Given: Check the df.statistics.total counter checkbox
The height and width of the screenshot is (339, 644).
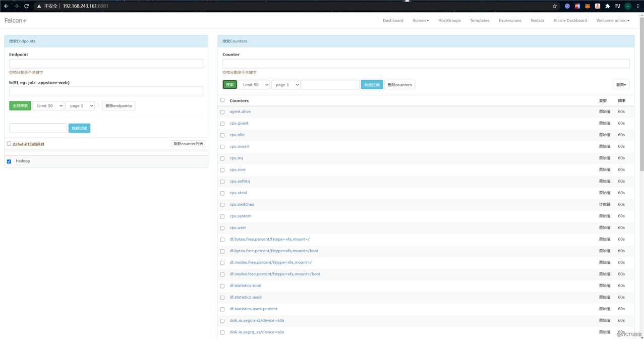Looking at the screenshot, I should click(222, 286).
